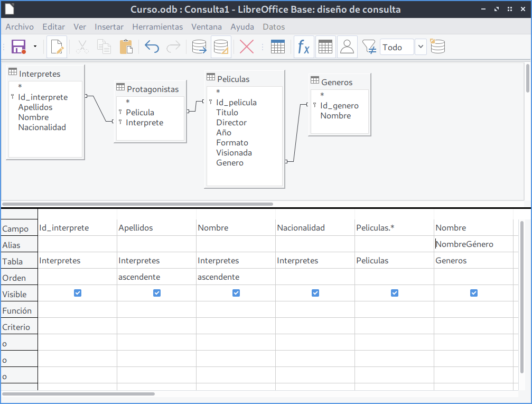The image size is (532, 404).
Task: Toggle the design view database icon
Action: [x=220, y=47]
